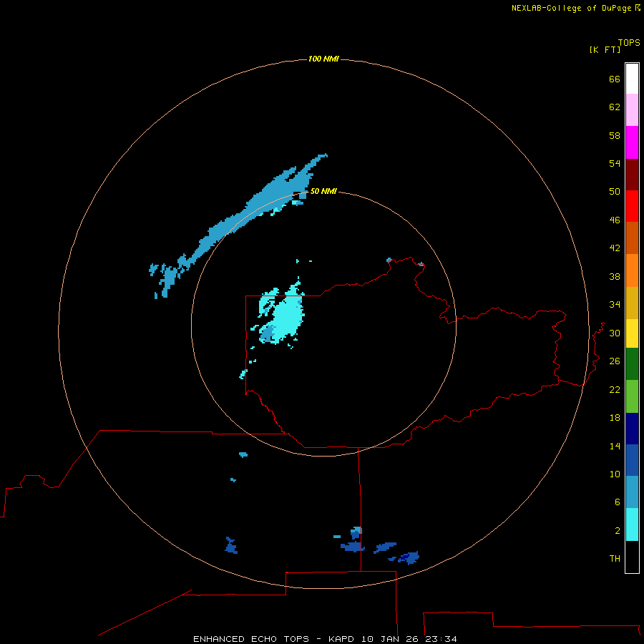Click the [K FT] units label

coord(605,49)
